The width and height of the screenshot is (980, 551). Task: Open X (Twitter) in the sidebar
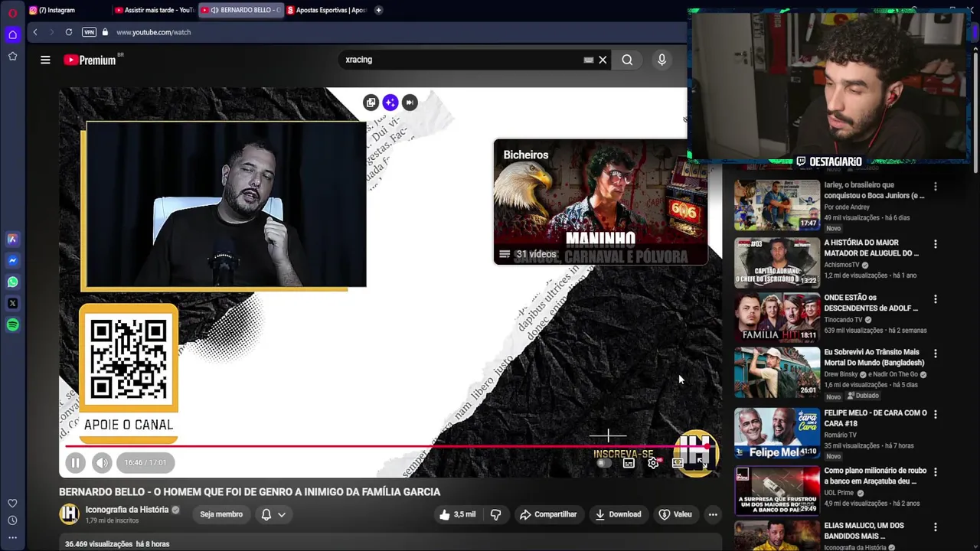click(x=12, y=303)
